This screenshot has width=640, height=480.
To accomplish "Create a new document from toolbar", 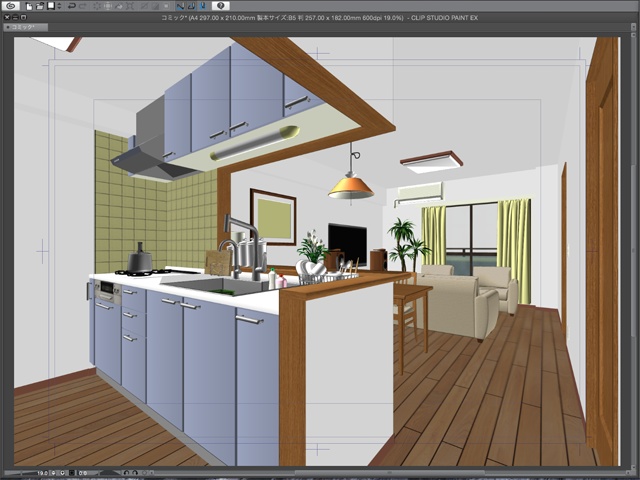I will pyautogui.click(x=29, y=6).
